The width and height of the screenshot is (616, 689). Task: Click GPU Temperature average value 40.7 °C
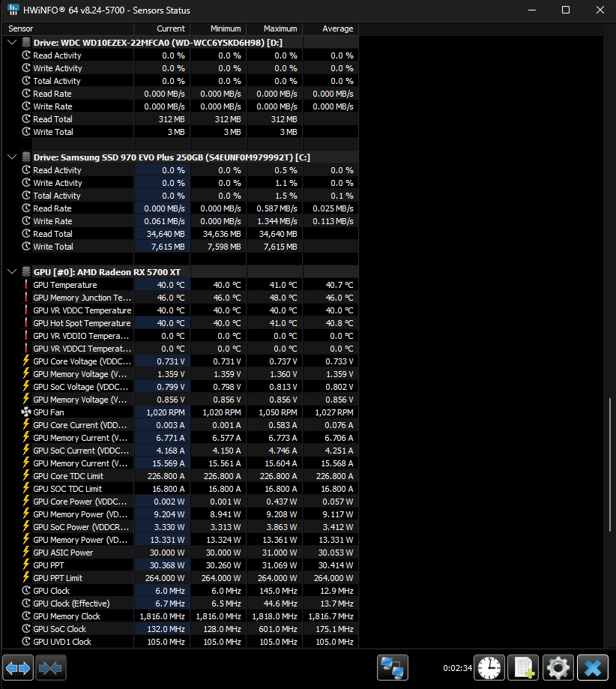pos(339,285)
